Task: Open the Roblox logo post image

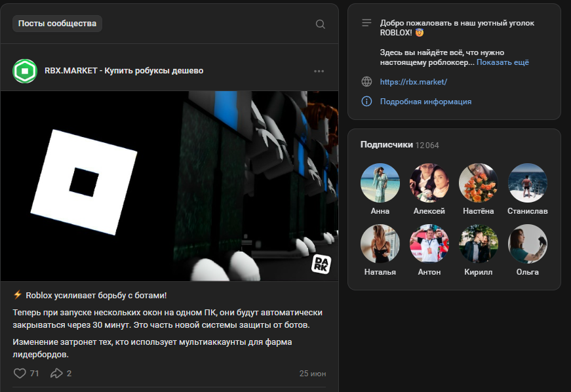Action: [x=169, y=186]
